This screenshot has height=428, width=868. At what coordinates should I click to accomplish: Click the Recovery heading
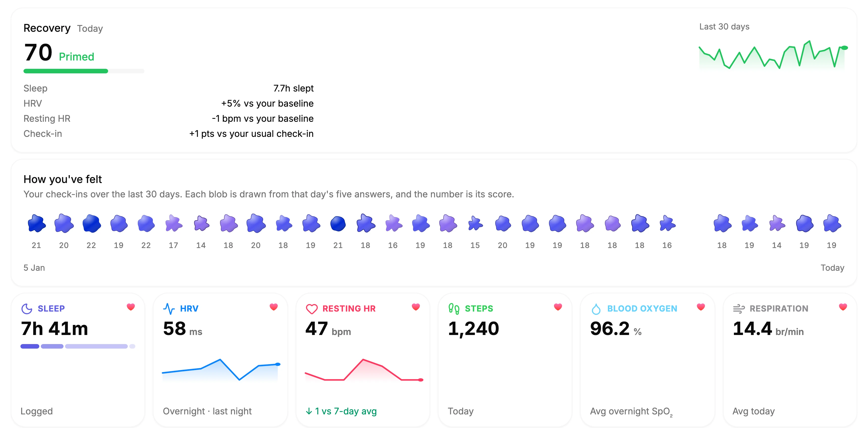[x=47, y=28]
